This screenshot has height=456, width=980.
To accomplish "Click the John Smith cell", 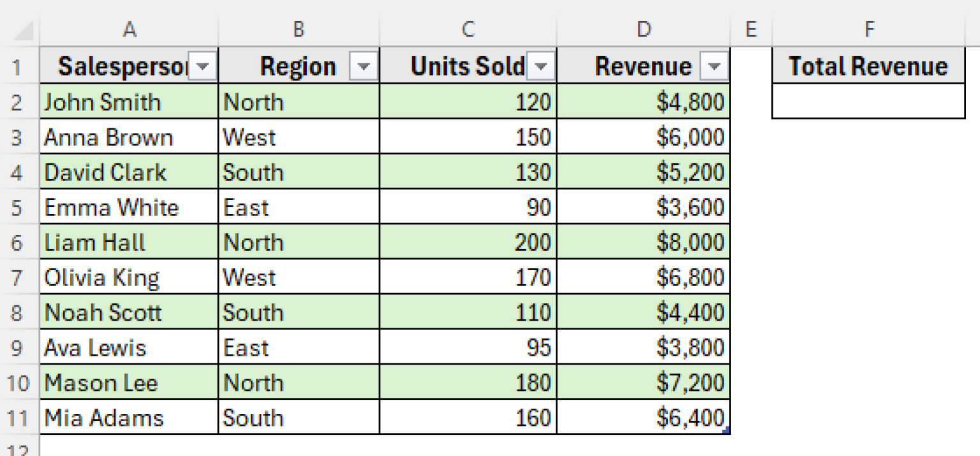I will click(x=129, y=102).
